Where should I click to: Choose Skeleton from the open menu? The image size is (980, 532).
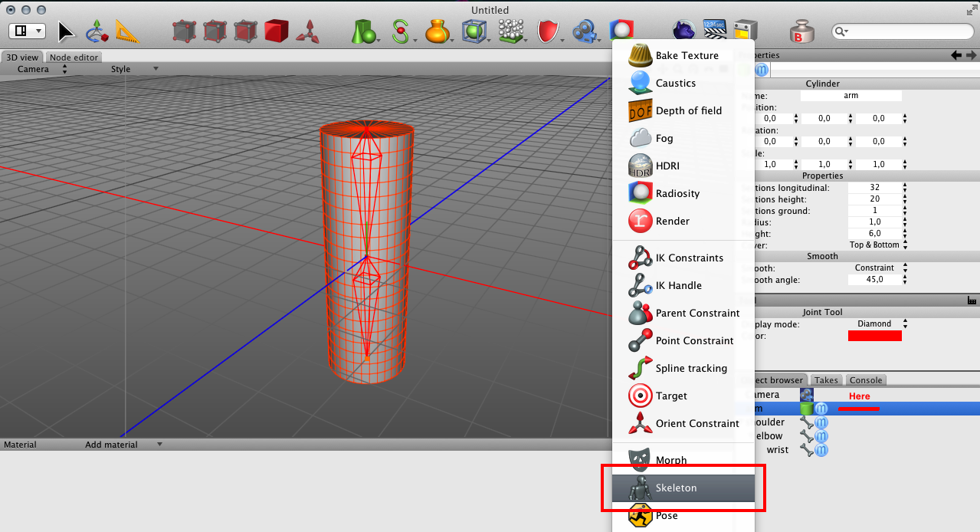pos(676,488)
